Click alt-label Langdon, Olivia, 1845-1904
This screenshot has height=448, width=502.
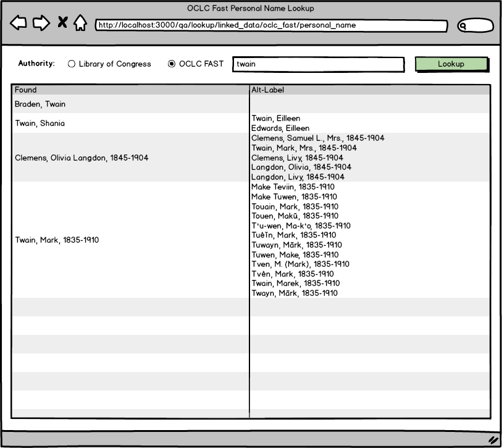(x=301, y=167)
